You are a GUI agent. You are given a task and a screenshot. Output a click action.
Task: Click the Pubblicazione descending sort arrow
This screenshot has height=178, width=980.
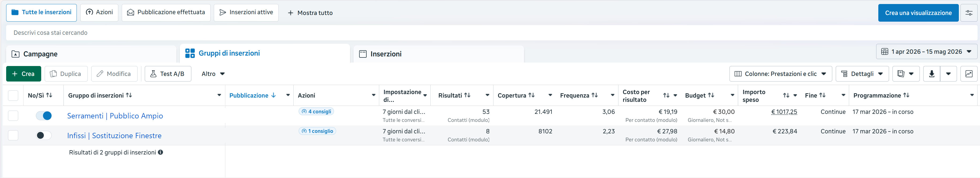point(274,95)
